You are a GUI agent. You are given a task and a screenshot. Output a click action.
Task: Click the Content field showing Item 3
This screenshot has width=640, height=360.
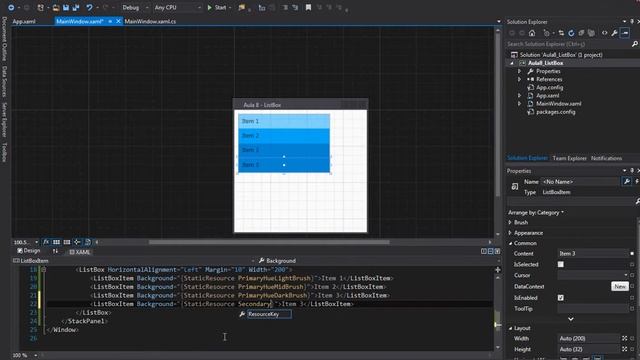[x=592, y=253]
